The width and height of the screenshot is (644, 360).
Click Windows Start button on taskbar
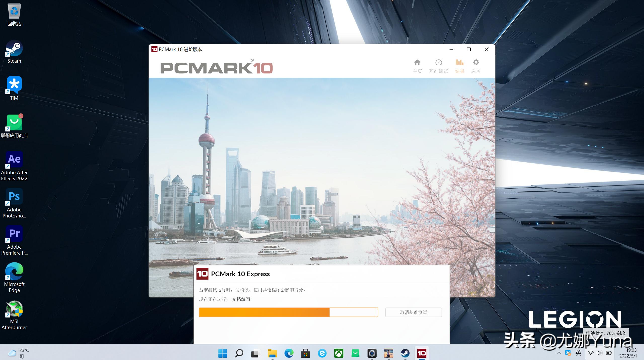tap(222, 353)
